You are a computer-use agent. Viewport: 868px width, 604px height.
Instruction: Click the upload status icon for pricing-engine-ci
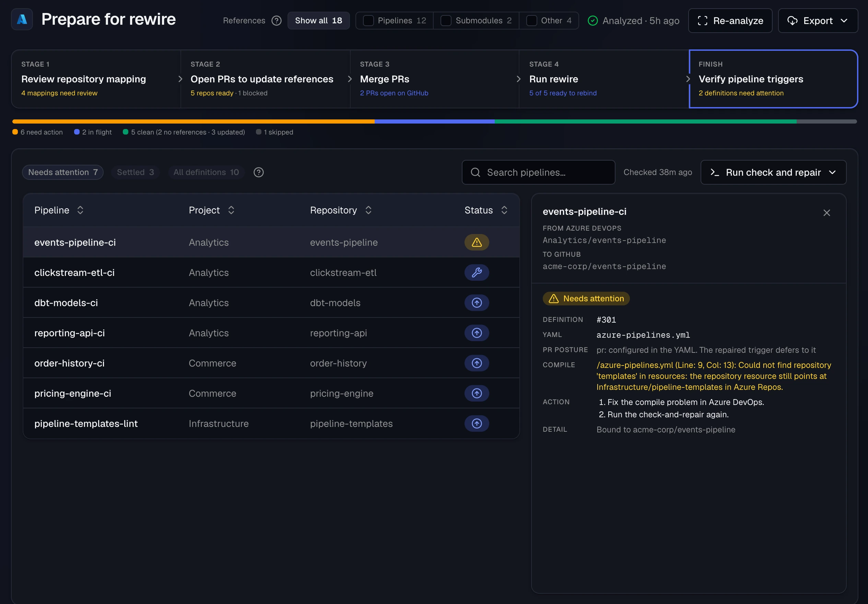point(476,393)
